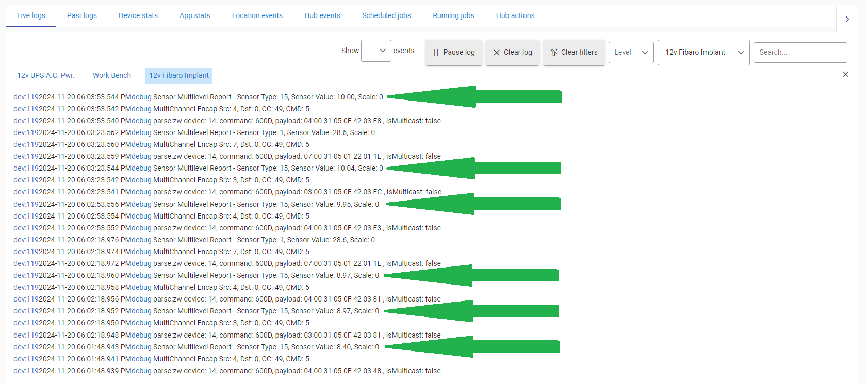
Task: Select payload '04 00 31 05 0F 42 03 E3'
Action: [x=342, y=228]
